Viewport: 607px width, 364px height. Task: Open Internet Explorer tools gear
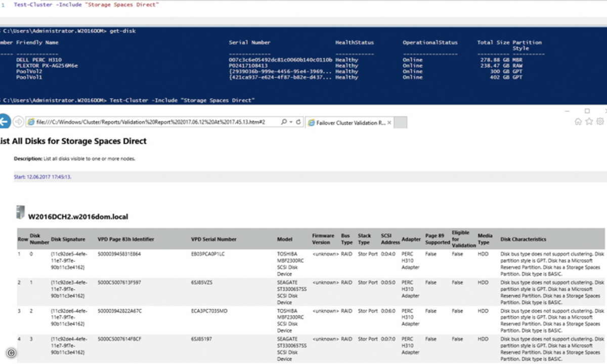(600, 121)
